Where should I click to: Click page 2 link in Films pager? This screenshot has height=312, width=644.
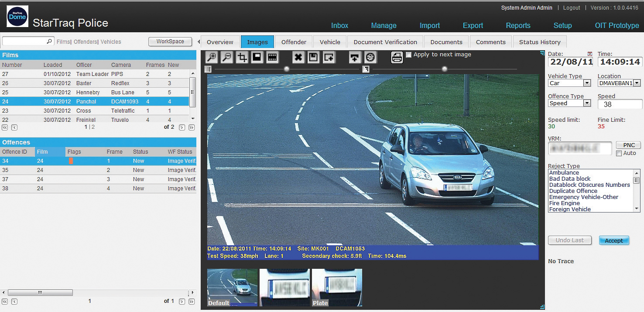(x=93, y=127)
